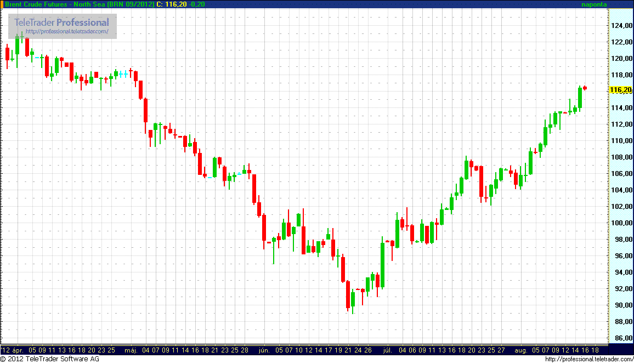Click the TeleTrader Professional watermark logo

coord(61,22)
